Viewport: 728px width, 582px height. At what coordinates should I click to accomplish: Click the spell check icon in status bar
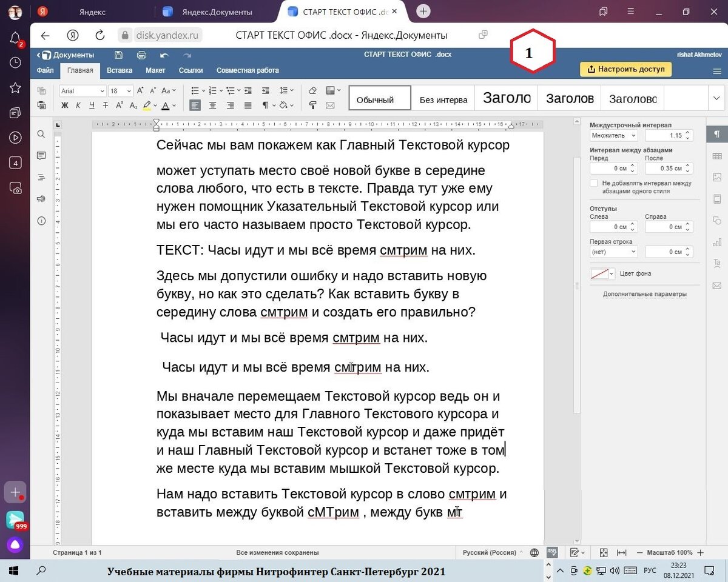pyautogui.click(x=552, y=552)
